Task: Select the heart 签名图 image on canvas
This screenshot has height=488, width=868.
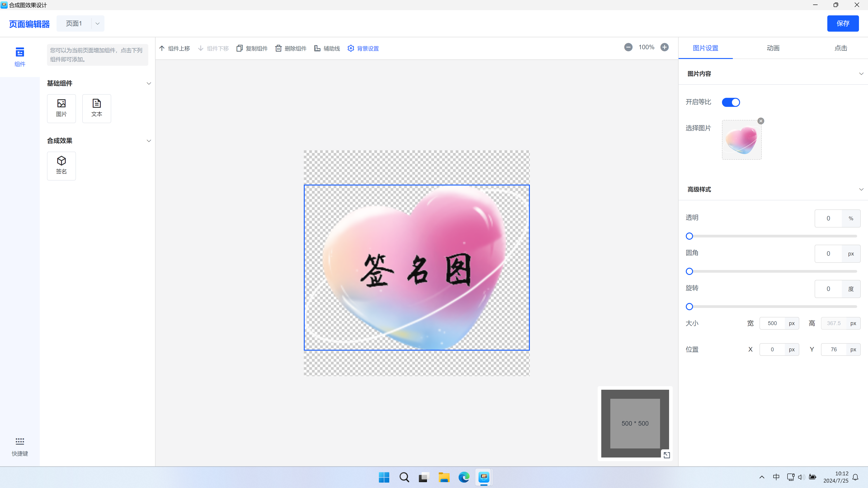Action: [x=416, y=267]
